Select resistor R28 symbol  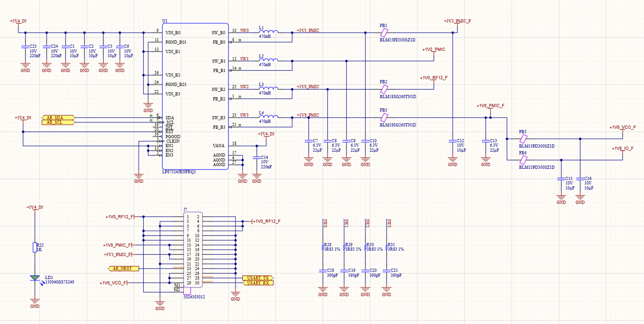click(x=323, y=247)
